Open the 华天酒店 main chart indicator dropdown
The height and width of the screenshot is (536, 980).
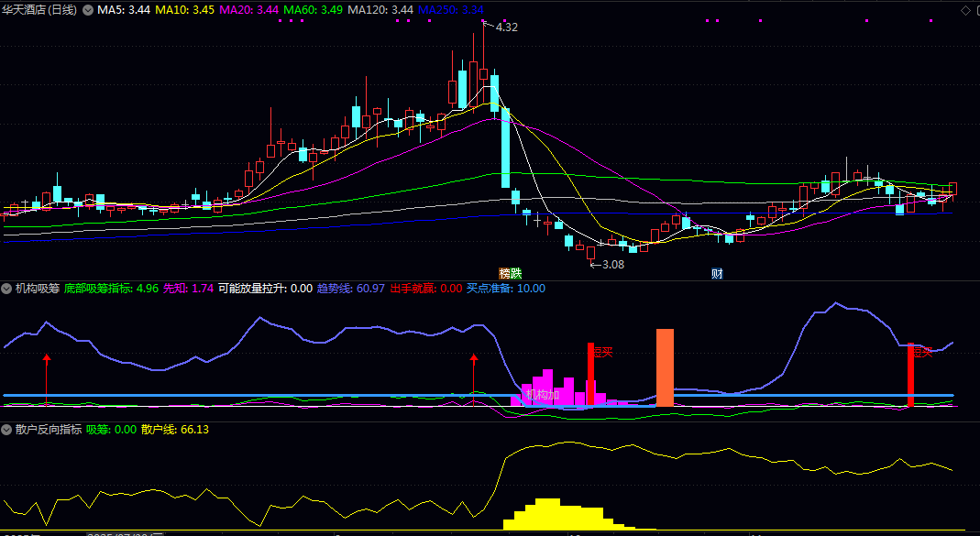(87, 10)
